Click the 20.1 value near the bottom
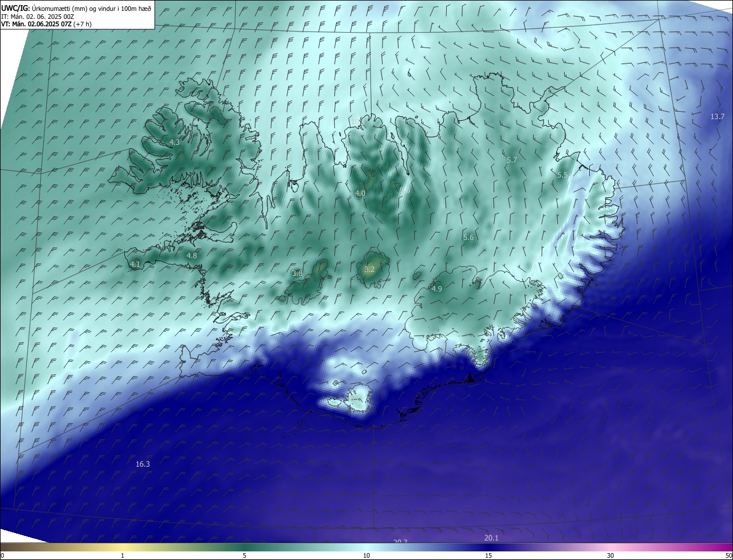 (491, 538)
